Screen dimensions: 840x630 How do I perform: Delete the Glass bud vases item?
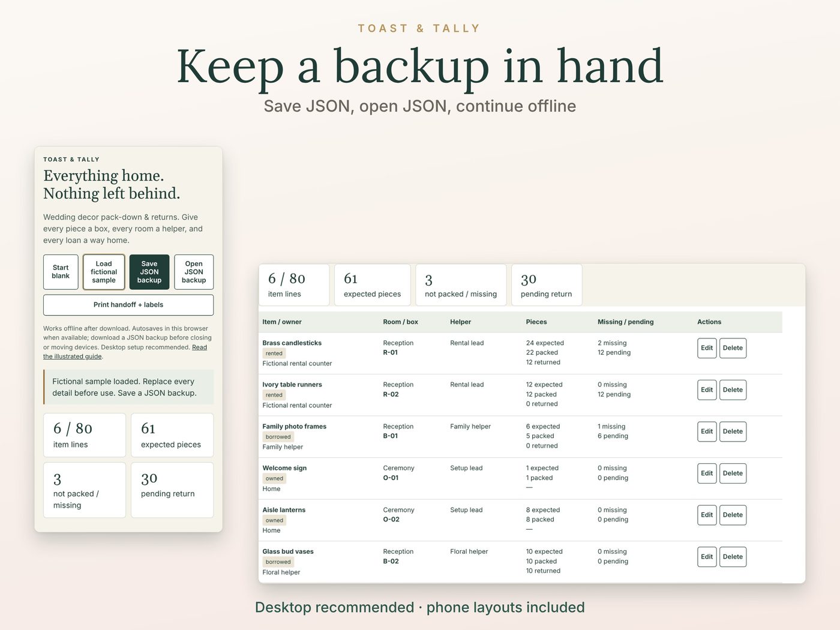click(733, 557)
